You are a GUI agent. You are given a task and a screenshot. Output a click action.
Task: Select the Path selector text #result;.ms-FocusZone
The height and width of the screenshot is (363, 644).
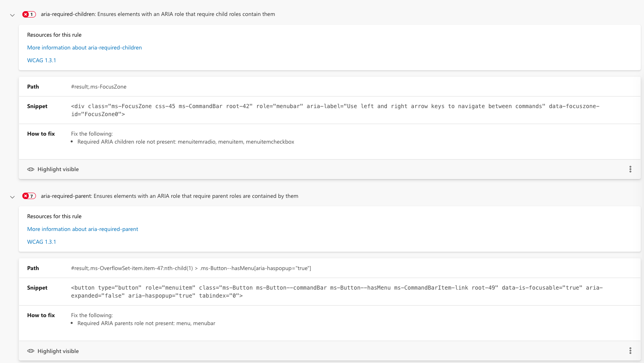click(x=99, y=87)
